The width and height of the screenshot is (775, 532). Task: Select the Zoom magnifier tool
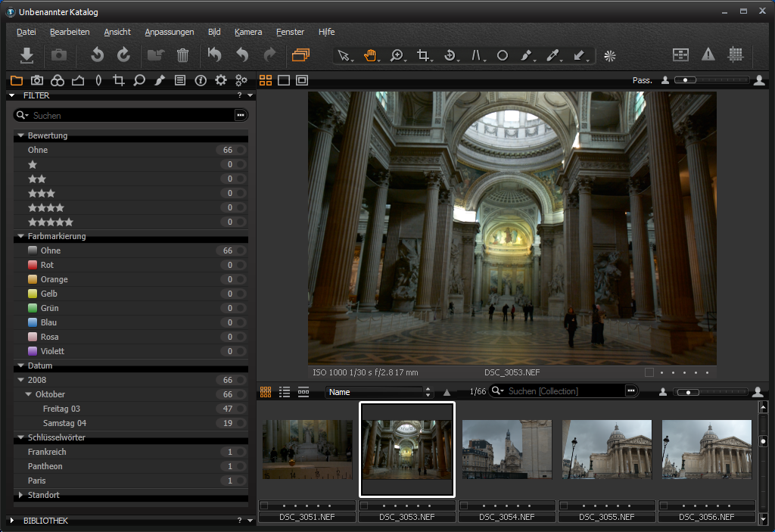point(397,55)
